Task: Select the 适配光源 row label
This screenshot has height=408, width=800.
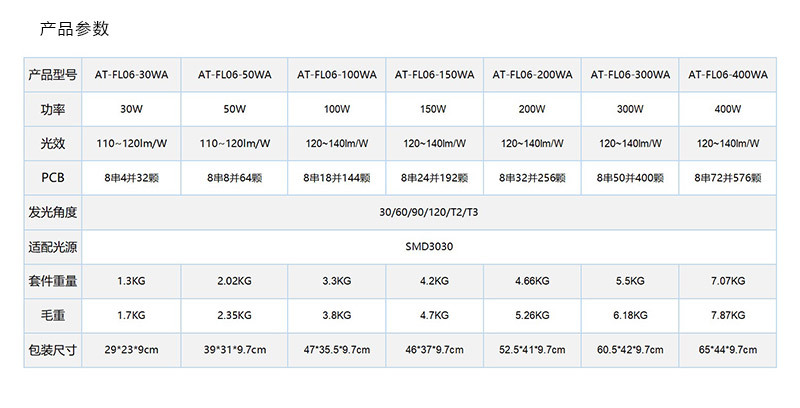Action: tap(53, 247)
